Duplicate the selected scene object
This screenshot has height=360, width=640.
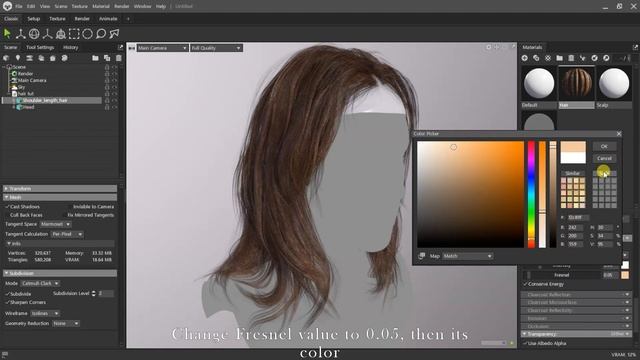click(107, 58)
